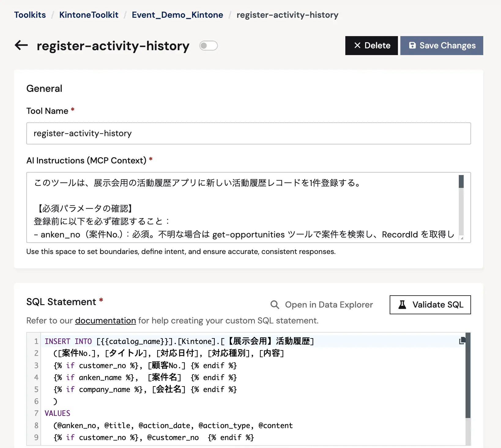Click the AI Instructions scrollbar thumb
The height and width of the screenshot is (448, 501).
pos(461,181)
